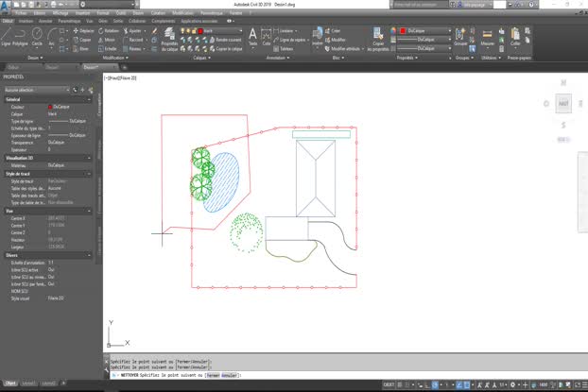Image resolution: width=588 pixels, height=392 pixels.
Task: Click the Fermer option in command line
Action: tap(213, 375)
